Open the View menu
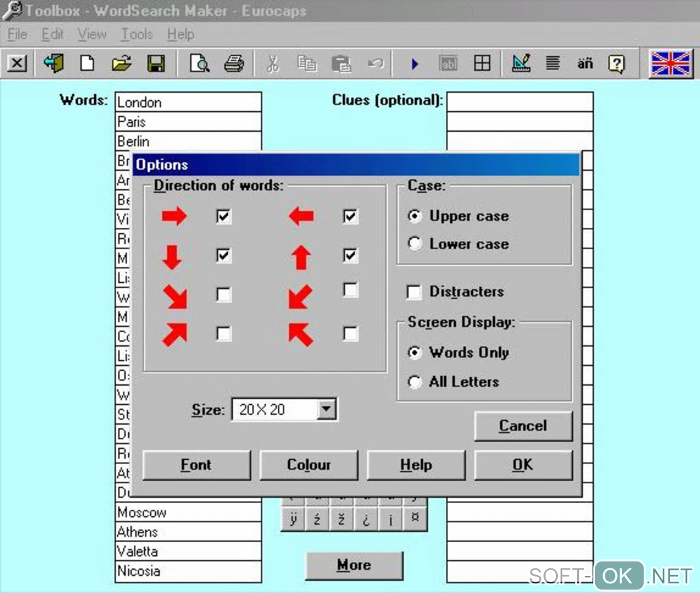Image resolution: width=700 pixels, height=593 pixels. pos(92,34)
